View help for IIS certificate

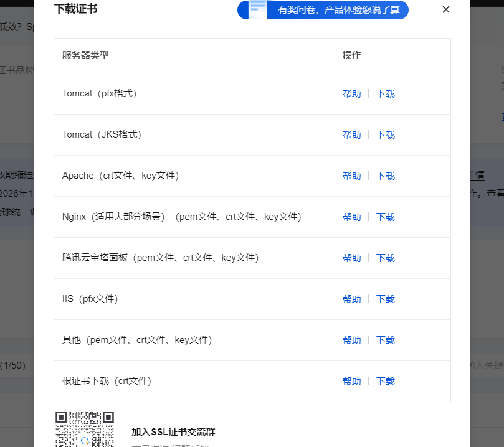tap(351, 299)
